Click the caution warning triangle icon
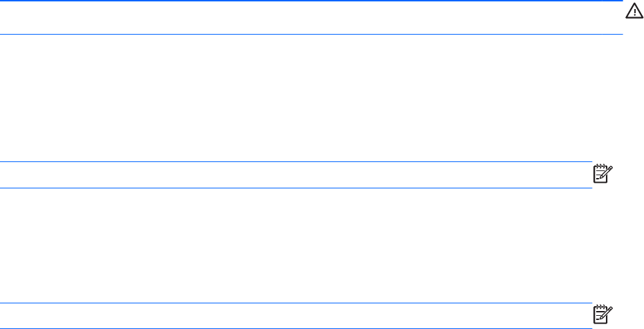The width and height of the screenshot is (644, 329). (634, 13)
